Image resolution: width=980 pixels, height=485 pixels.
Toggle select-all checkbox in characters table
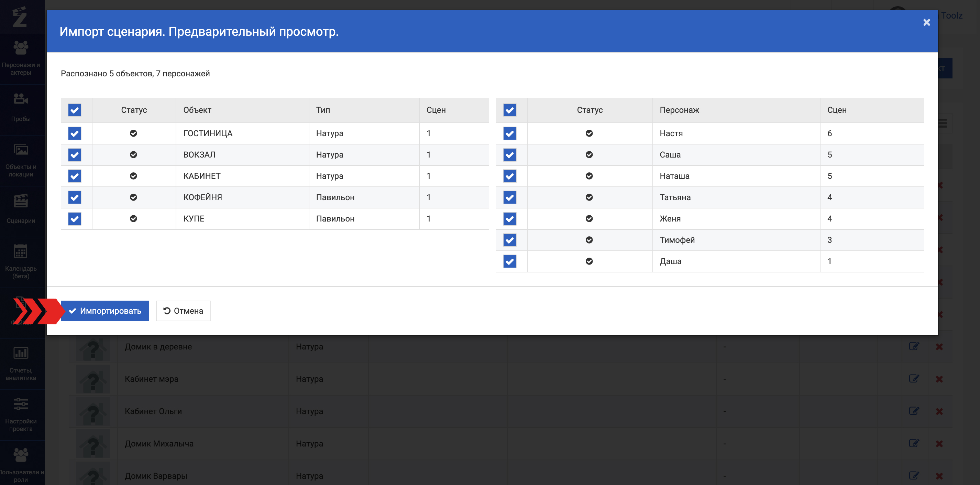click(509, 110)
